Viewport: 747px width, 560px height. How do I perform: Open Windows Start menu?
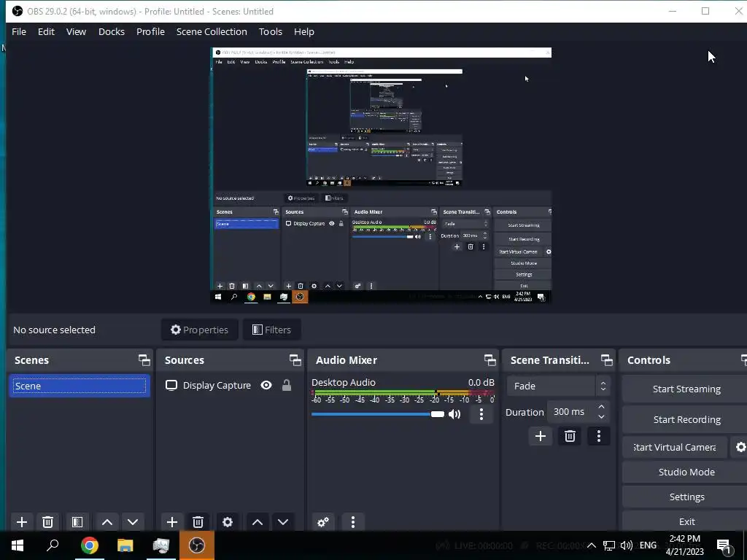(18, 545)
